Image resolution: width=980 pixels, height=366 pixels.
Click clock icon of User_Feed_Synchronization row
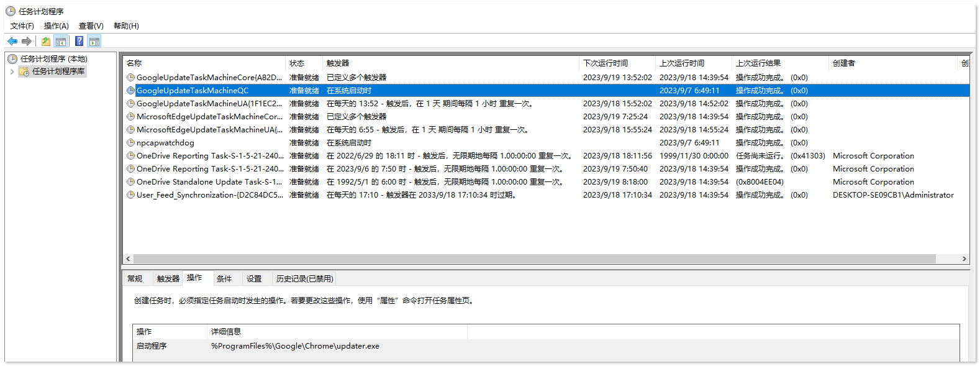click(x=131, y=195)
